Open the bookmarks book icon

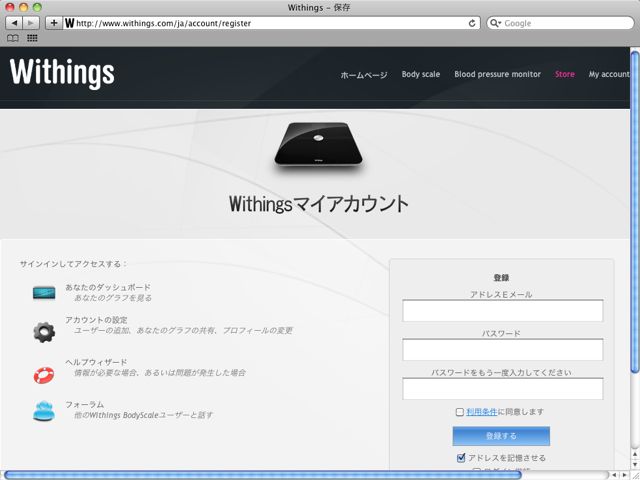pyautogui.click(x=13, y=38)
